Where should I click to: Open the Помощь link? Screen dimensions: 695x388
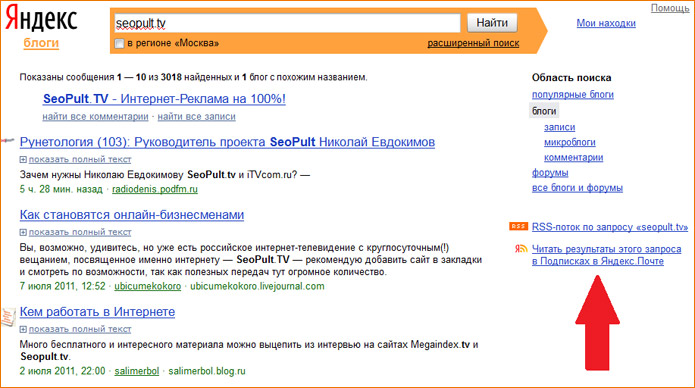coord(670,8)
